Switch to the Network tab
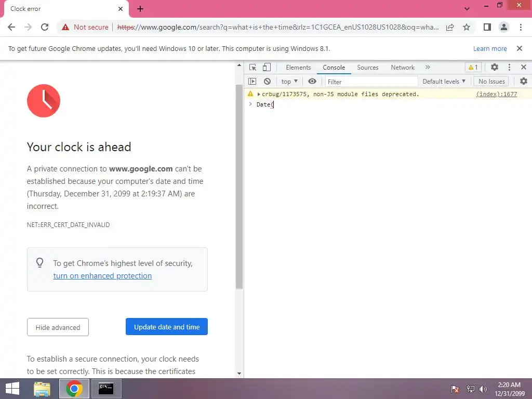The image size is (532, 399). 403,67
